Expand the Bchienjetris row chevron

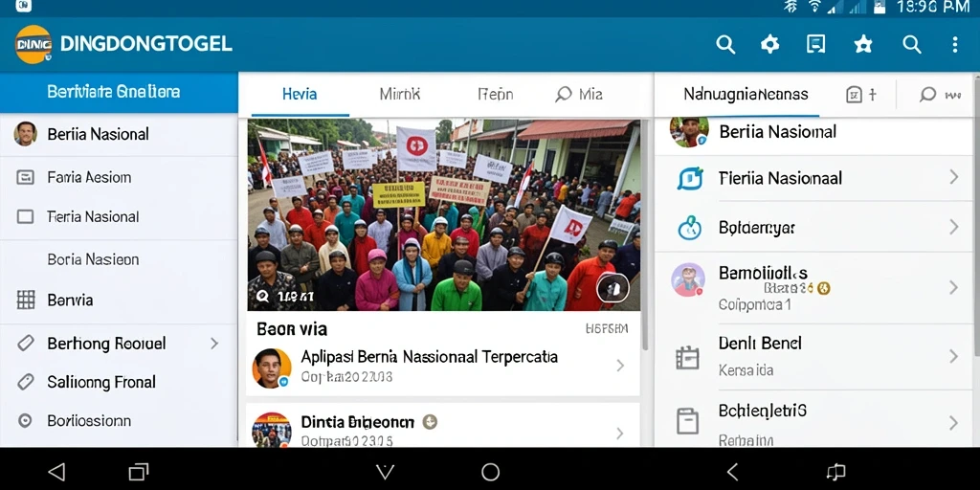point(954,423)
